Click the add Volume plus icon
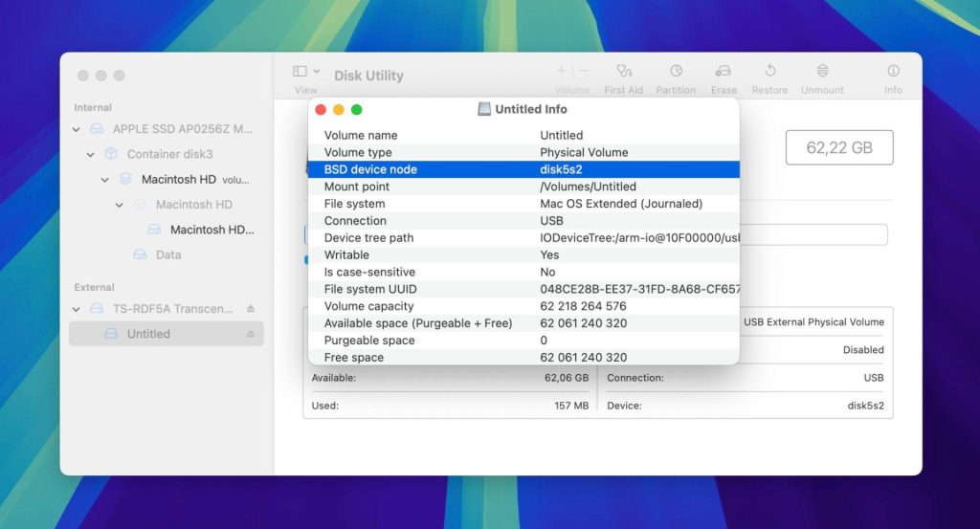The image size is (980, 529). pyautogui.click(x=562, y=71)
